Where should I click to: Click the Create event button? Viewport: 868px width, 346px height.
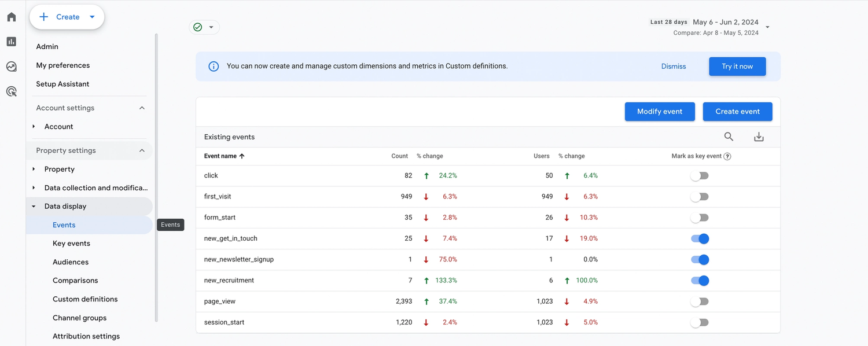tap(737, 112)
